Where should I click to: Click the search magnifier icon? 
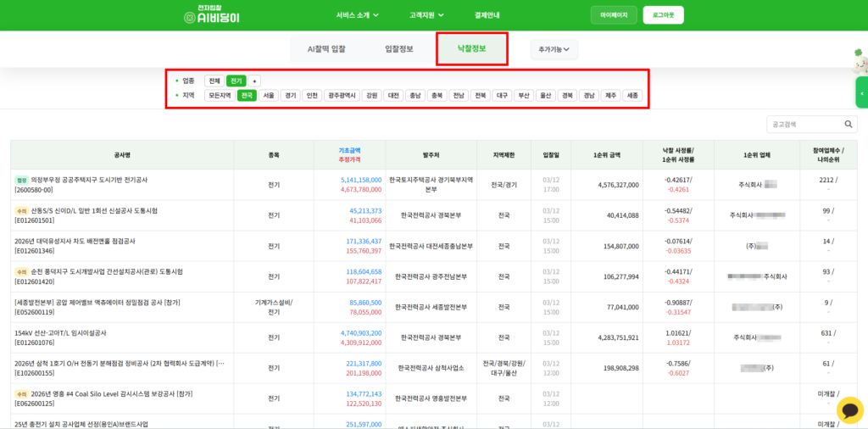849,125
